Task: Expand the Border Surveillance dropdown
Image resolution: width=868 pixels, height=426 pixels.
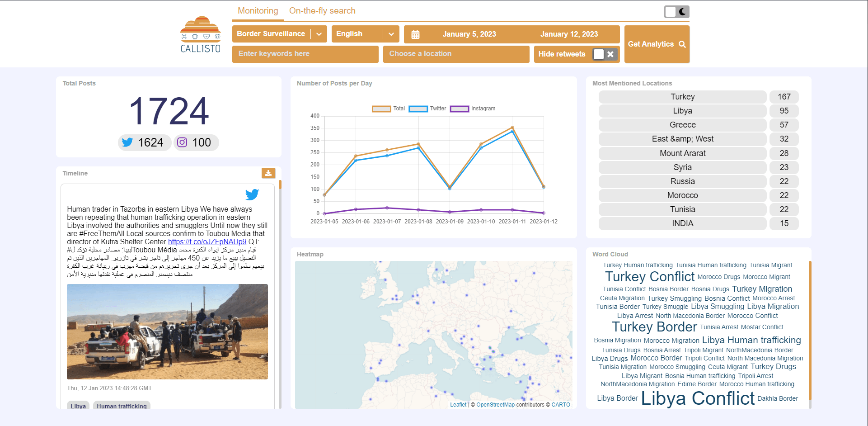Action: 319,34
